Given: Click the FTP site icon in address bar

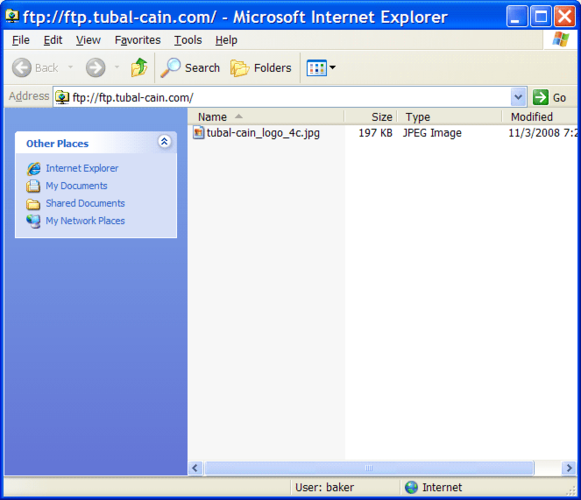Looking at the screenshot, I should coord(62,97).
